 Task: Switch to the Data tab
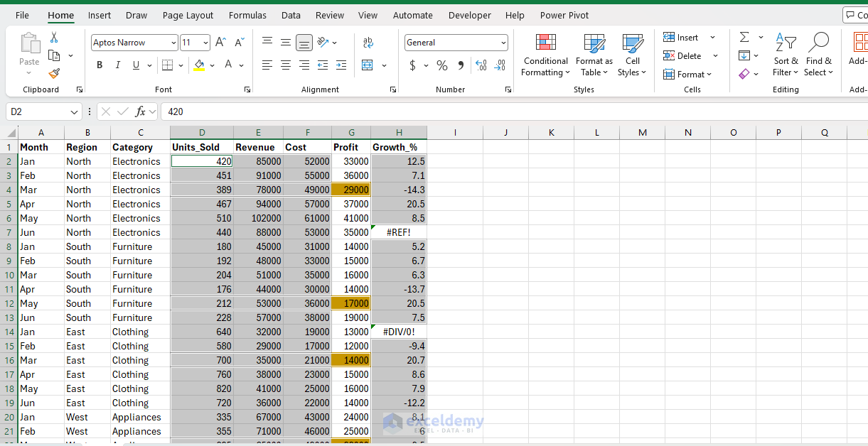[291, 15]
